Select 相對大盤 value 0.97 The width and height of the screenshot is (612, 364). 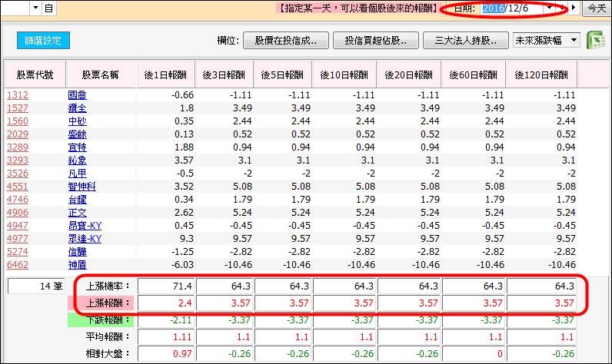(x=166, y=353)
